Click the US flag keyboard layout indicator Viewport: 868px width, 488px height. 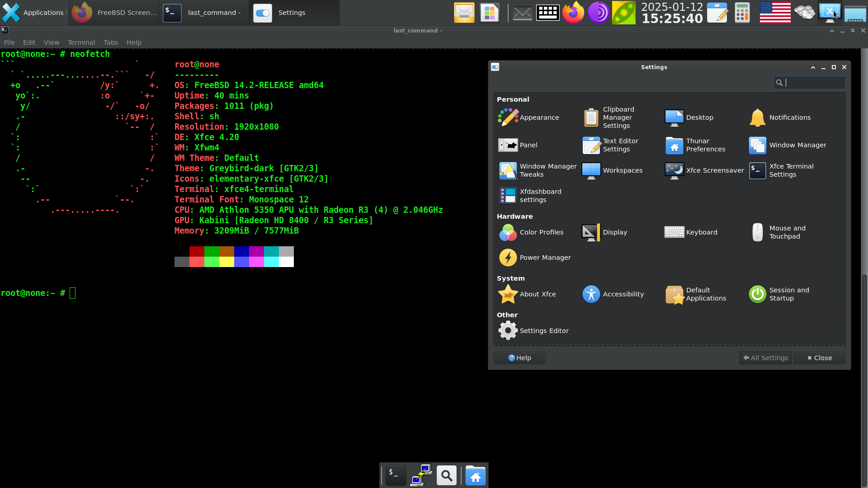775,13
